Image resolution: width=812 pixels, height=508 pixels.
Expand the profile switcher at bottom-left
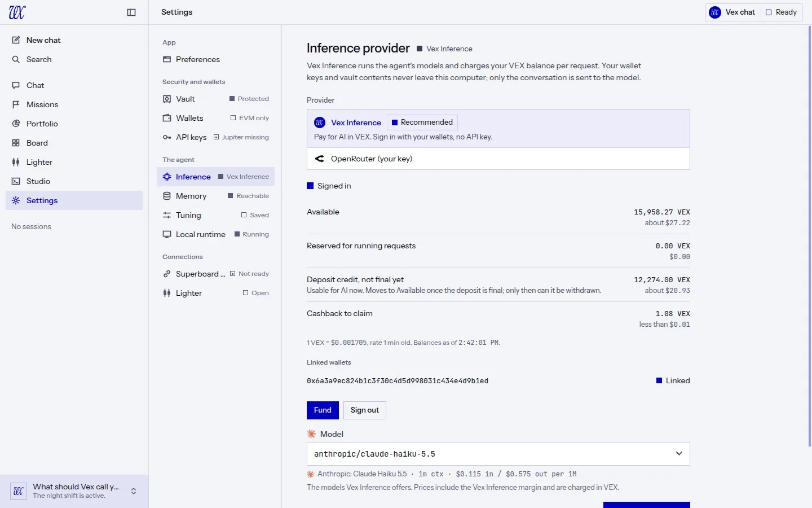click(134, 491)
